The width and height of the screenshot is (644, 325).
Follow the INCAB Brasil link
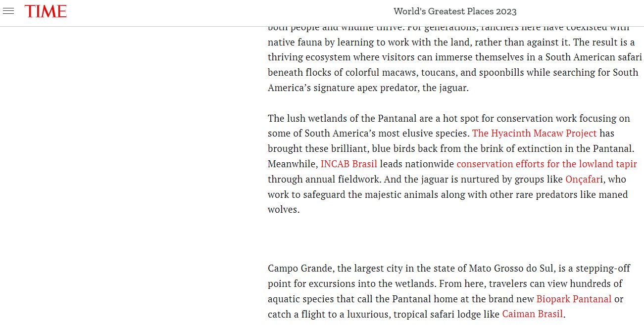point(348,164)
